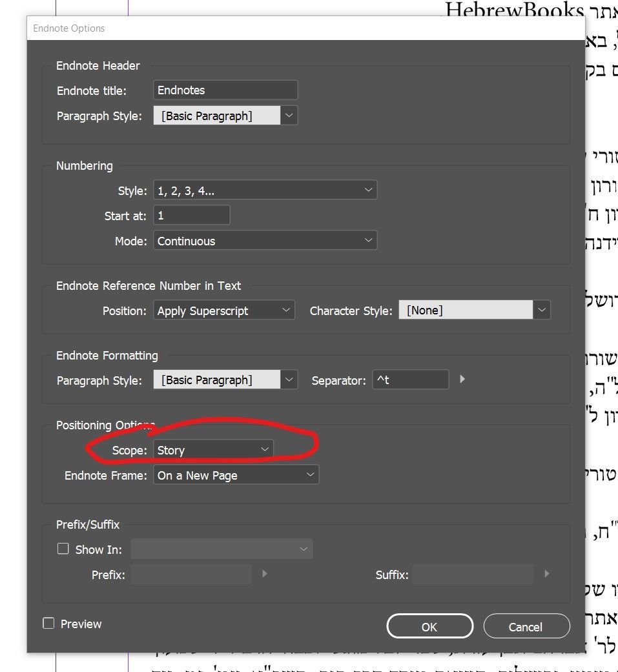This screenshot has width=618, height=672.
Task: Open the reference number Position dropdown
Action: (x=224, y=311)
